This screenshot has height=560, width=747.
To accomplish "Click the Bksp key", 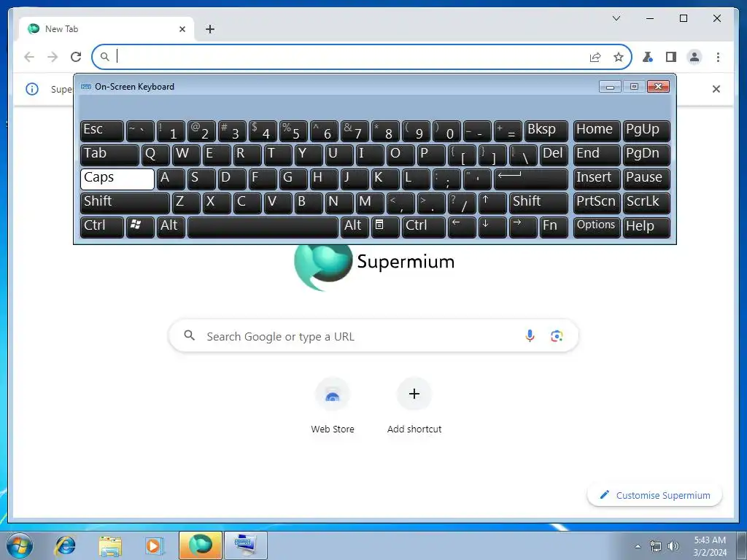I will coord(546,131).
